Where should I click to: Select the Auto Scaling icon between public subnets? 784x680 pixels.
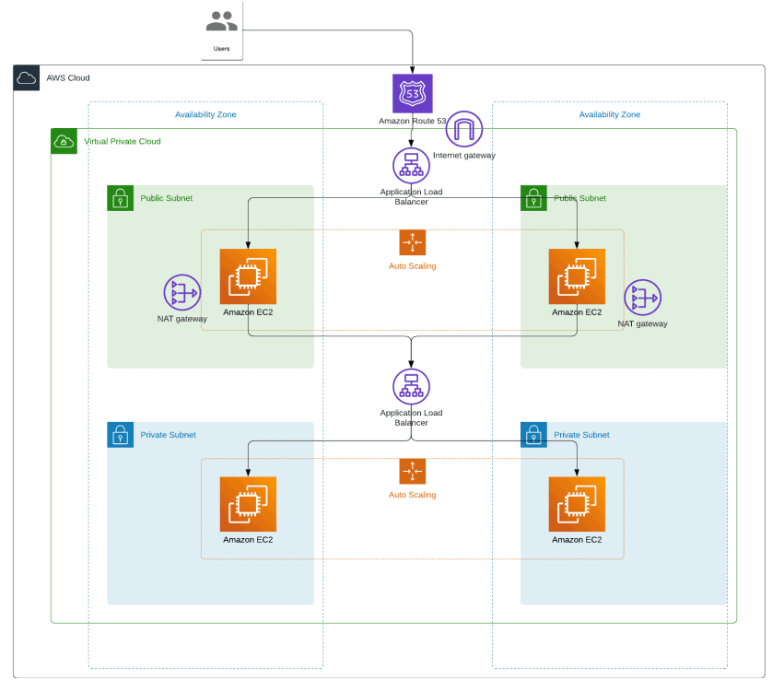tap(412, 241)
